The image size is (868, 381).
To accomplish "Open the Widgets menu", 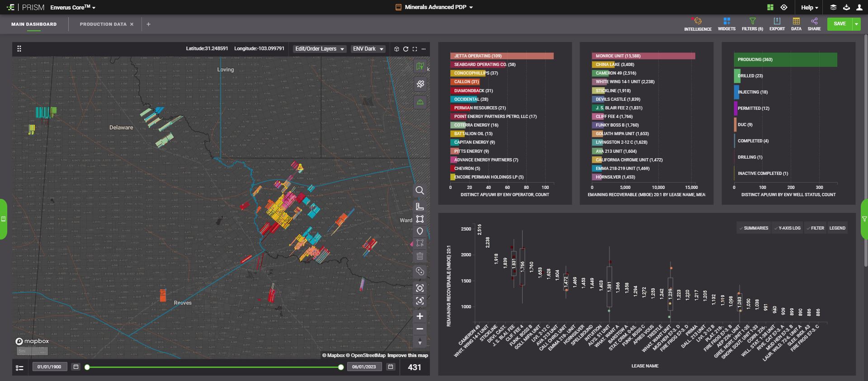I will [726, 24].
